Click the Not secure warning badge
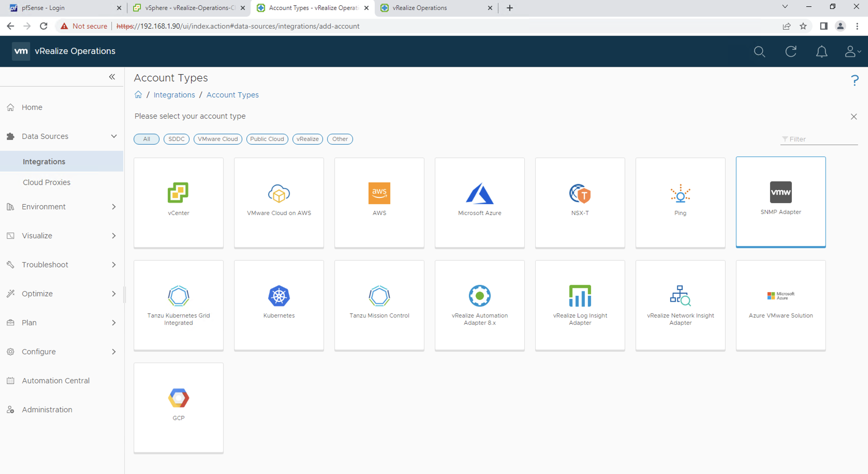 [x=84, y=26]
